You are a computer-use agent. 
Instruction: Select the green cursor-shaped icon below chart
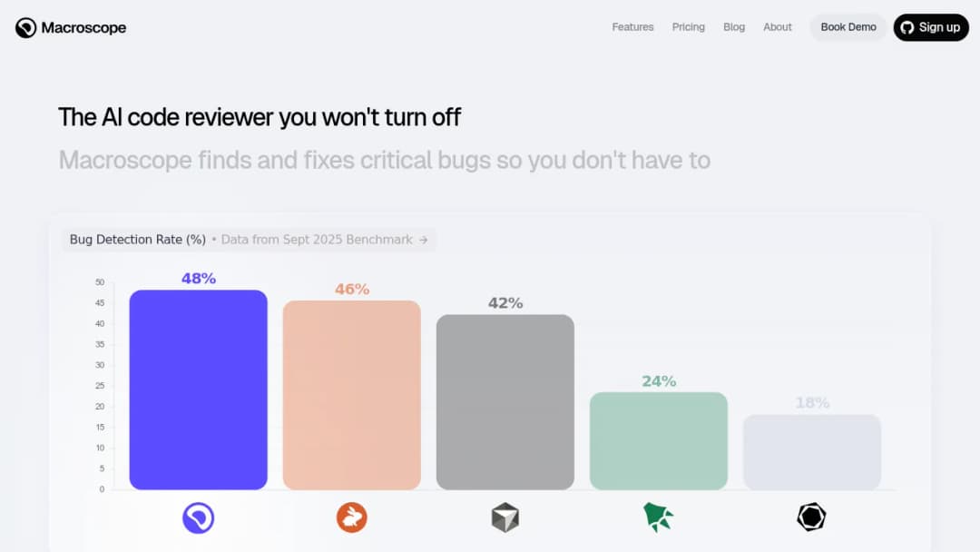(x=658, y=517)
